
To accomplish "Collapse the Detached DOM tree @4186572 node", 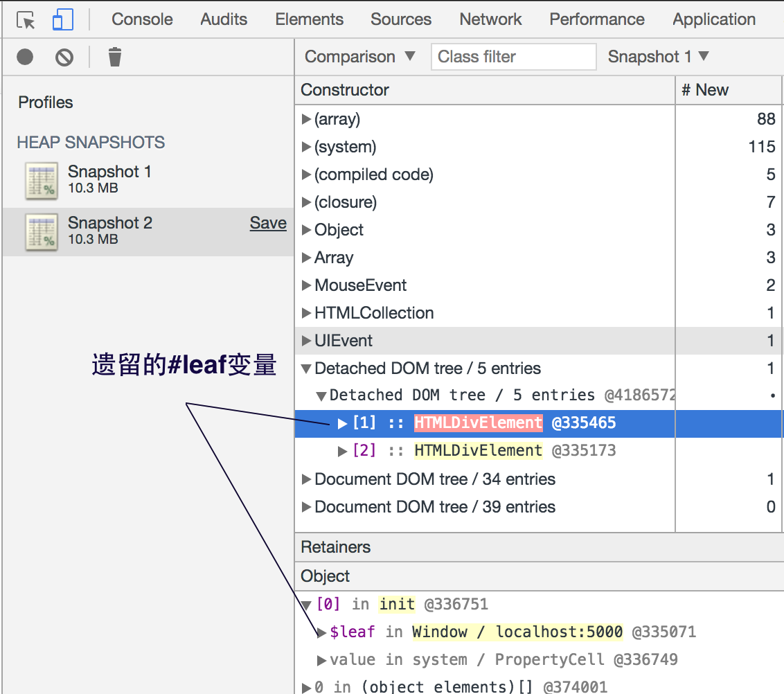I will [x=321, y=396].
